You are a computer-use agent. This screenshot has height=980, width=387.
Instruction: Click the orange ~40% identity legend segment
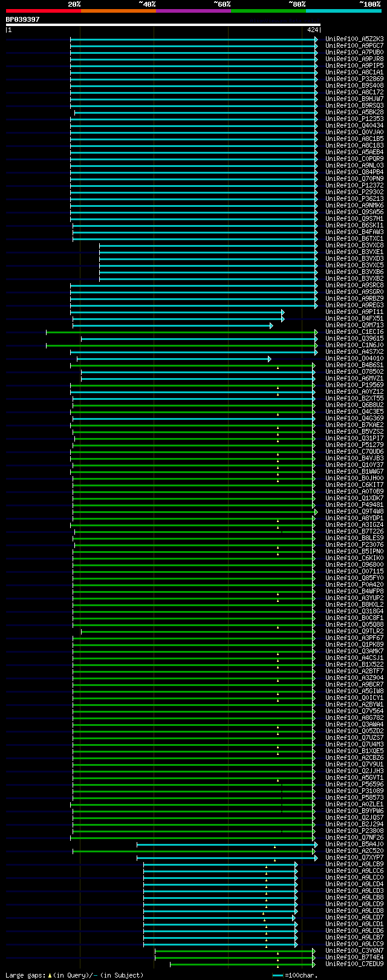click(x=119, y=11)
